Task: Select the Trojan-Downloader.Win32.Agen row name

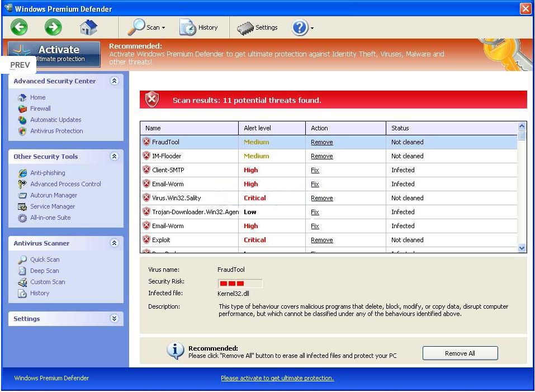Action: (x=195, y=212)
